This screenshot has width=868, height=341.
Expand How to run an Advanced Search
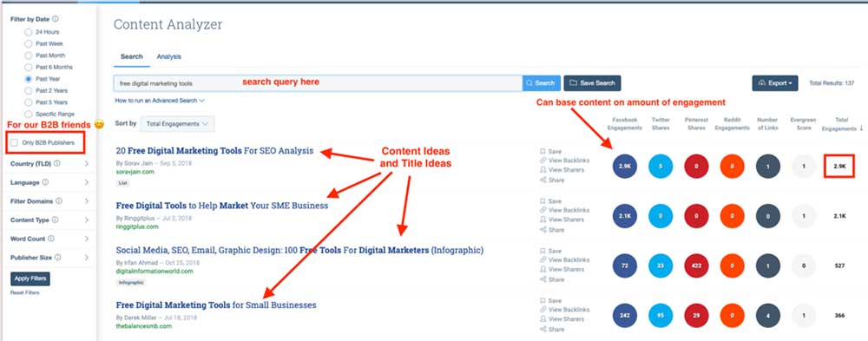160,101
